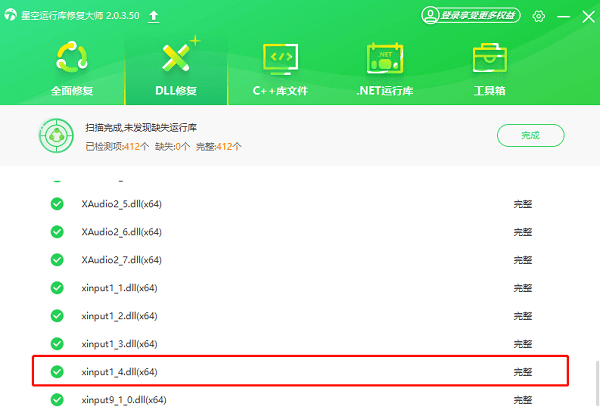Open the C++库文件 tab
Screen dimensions: 600x413
tap(280, 70)
